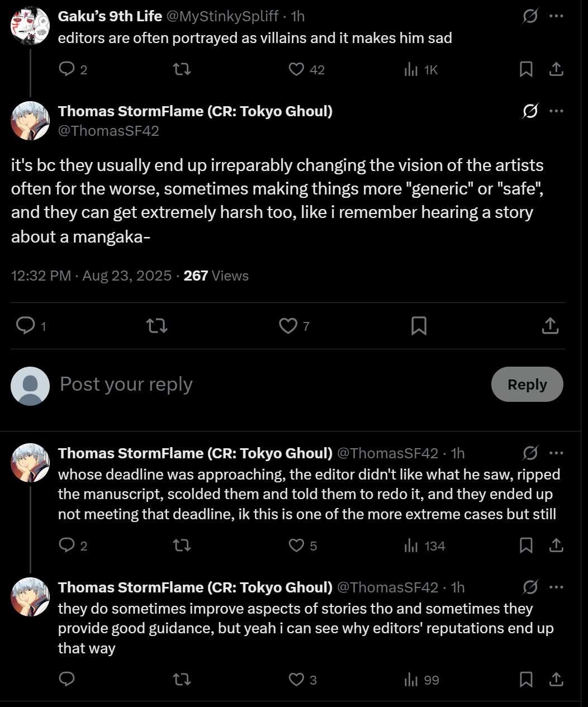Screen dimensions: 588x707
Task: Repost the 'whose deadline was approaching' reply
Action: coord(182,545)
